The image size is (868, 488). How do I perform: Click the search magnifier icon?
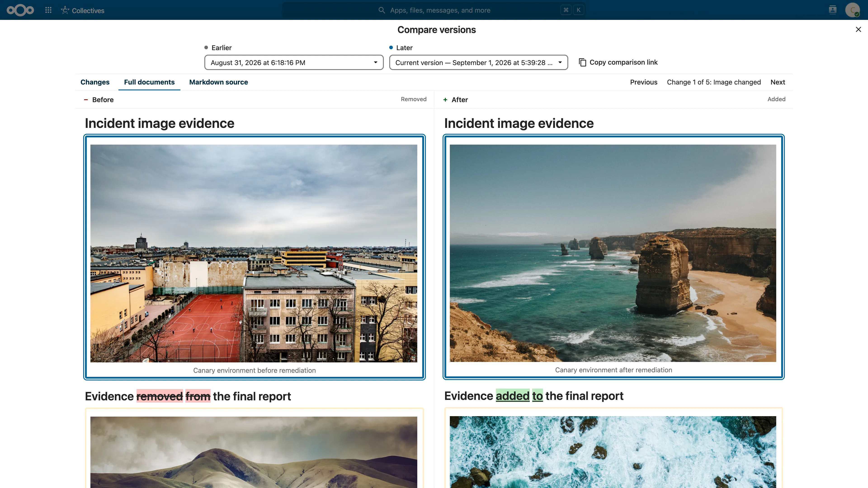[x=381, y=10]
